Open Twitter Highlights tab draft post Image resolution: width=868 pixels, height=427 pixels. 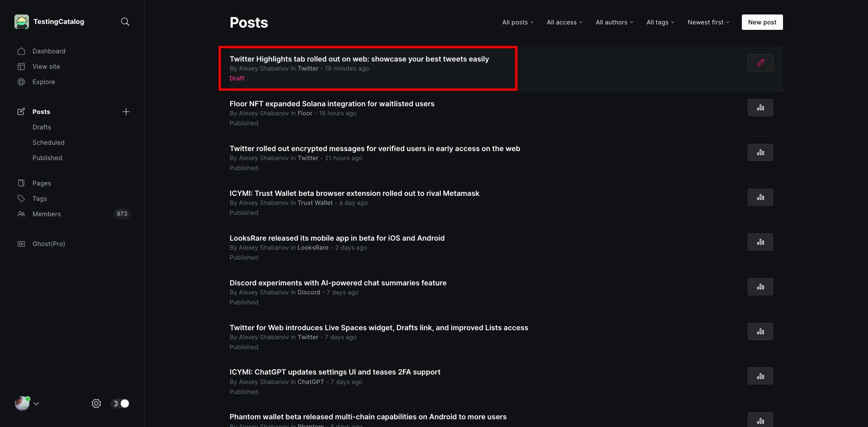tap(359, 59)
